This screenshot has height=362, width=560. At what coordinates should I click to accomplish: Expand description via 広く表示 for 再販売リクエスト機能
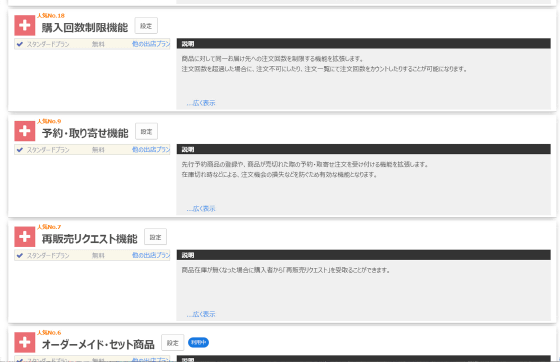(201, 315)
